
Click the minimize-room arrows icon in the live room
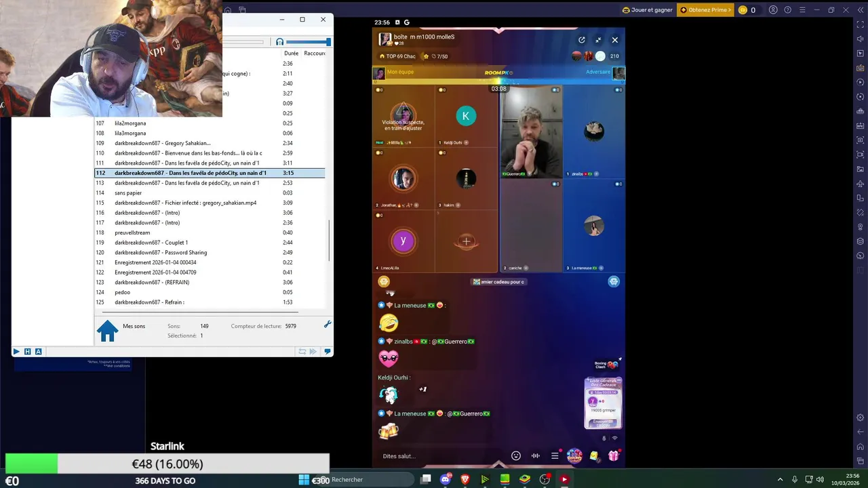[x=598, y=40]
